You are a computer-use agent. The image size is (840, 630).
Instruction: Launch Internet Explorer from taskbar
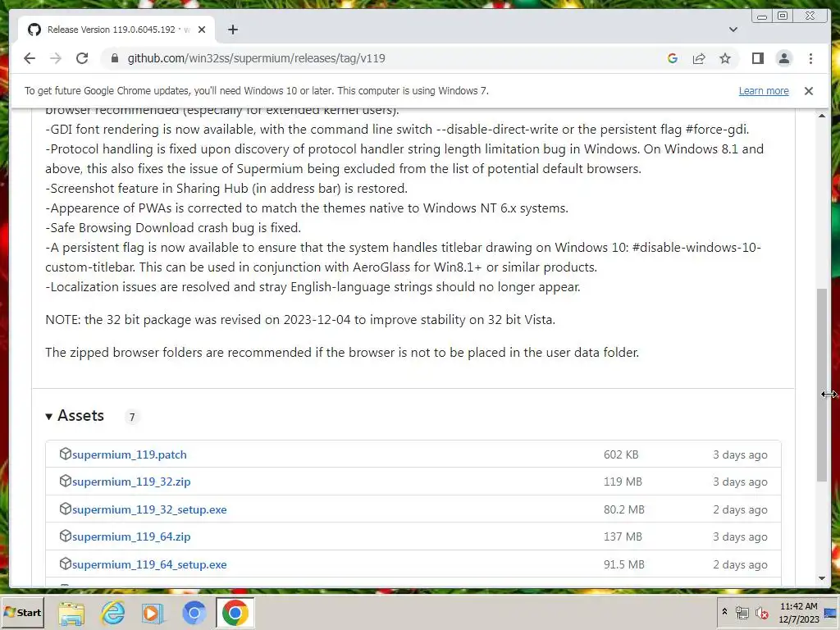(x=113, y=613)
